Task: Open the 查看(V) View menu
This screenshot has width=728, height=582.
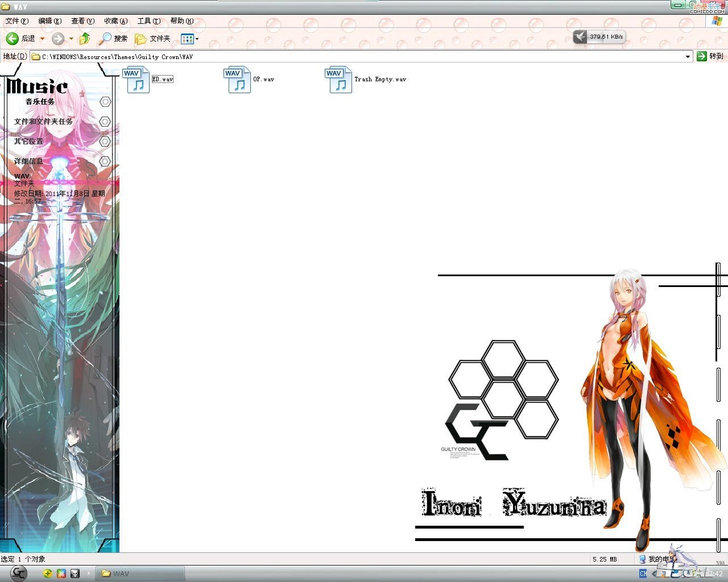Action: click(82, 21)
